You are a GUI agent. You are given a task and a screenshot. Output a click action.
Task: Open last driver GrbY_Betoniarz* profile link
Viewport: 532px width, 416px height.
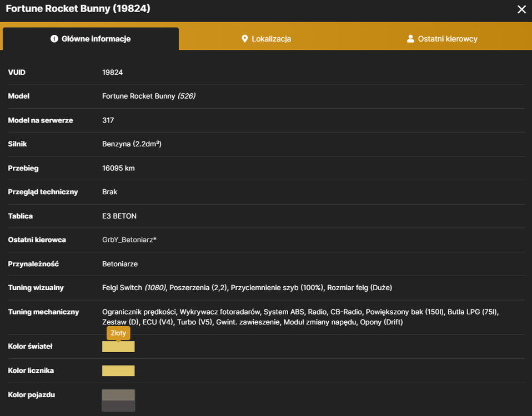coord(129,240)
